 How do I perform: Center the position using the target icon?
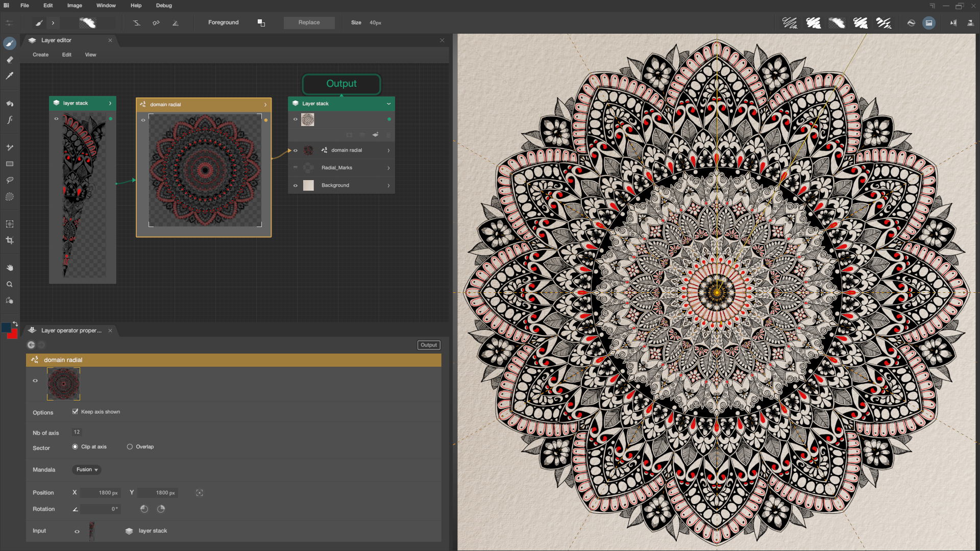(200, 493)
